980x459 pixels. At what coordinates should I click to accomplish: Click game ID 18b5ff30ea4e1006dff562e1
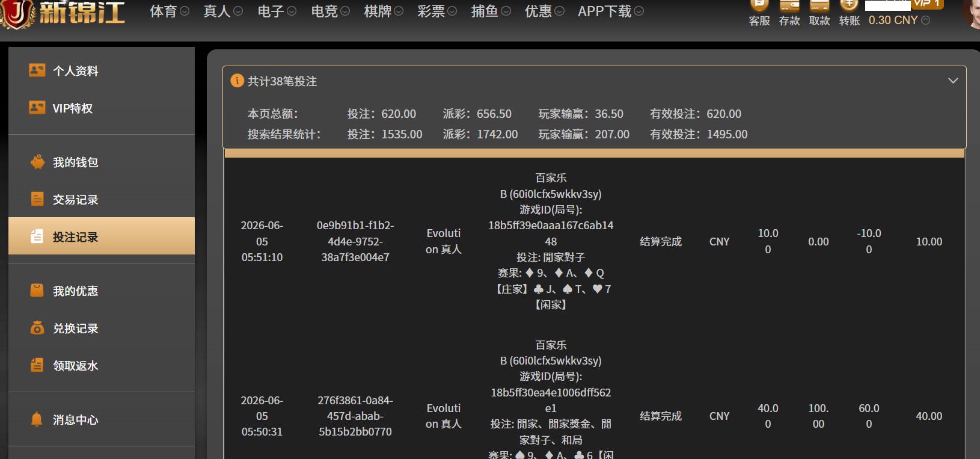point(551,401)
